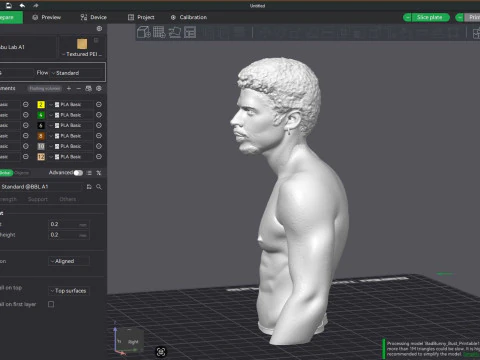Click the Flushing volumes button

[45, 89]
